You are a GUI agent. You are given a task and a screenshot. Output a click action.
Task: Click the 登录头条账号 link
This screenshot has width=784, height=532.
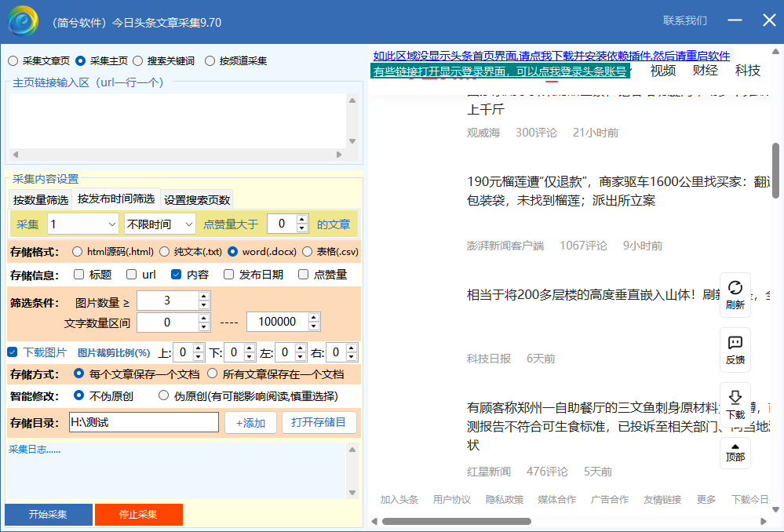(x=500, y=71)
